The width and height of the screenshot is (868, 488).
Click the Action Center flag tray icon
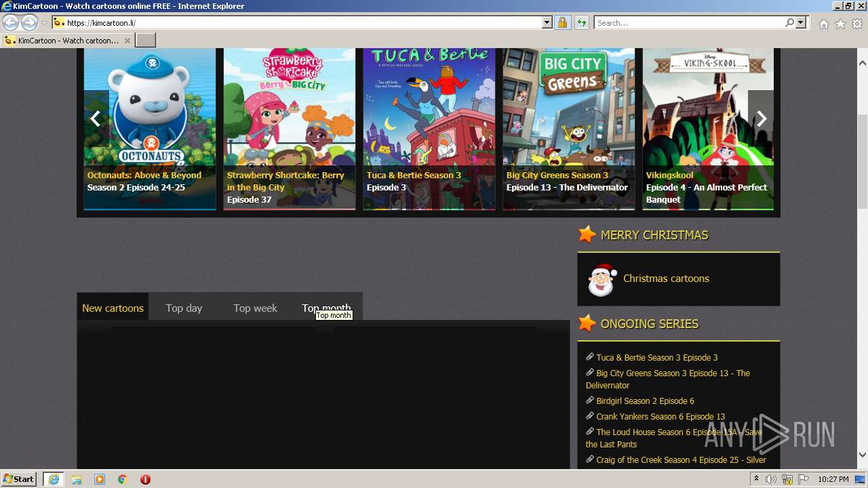(x=804, y=479)
